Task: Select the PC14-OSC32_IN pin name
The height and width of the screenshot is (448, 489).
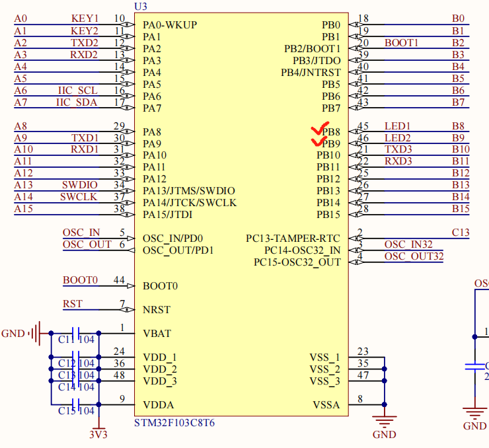Action: (303, 250)
